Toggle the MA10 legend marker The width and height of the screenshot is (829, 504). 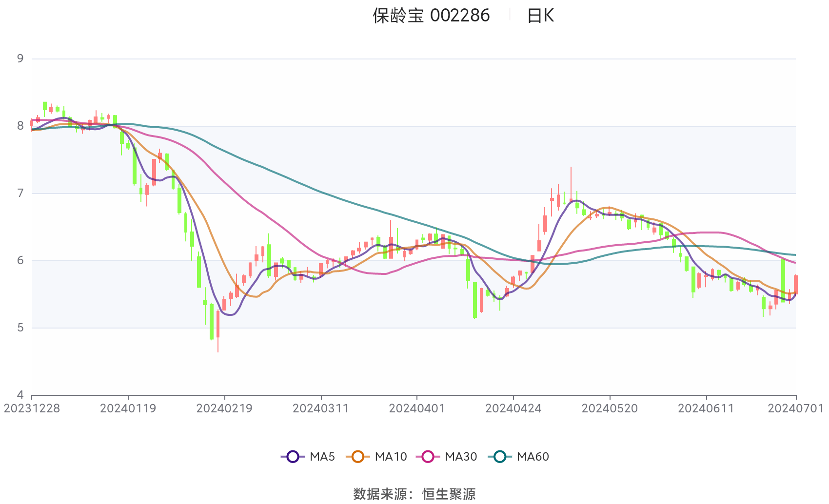[x=358, y=457]
